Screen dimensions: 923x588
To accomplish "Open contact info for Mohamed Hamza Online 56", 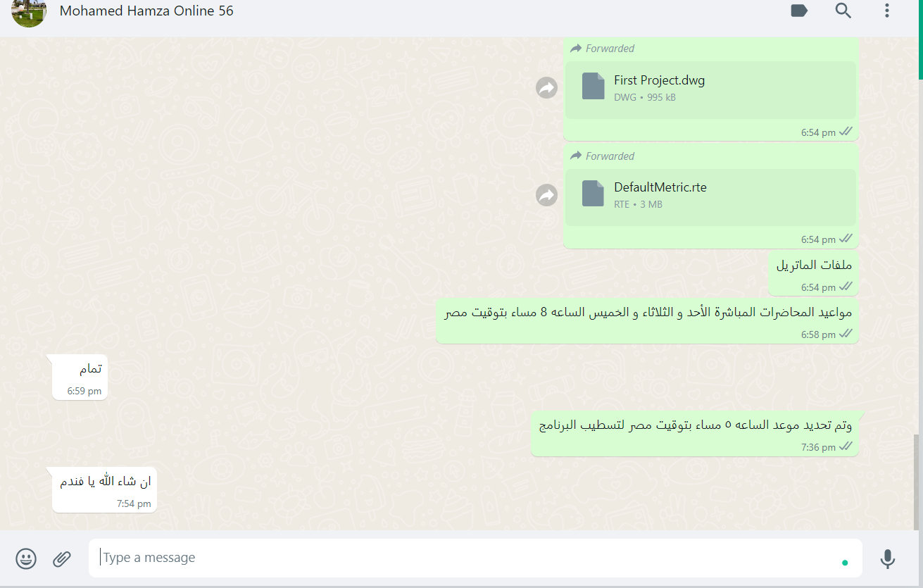I will point(146,11).
